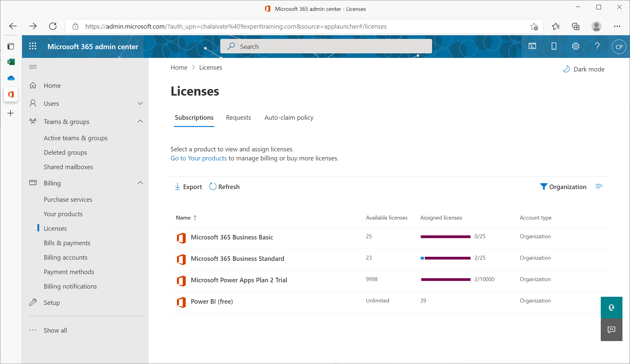The image size is (630, 364).
Task: Click the Excel icon in browser sidebar
Action: pyautogui.click(x=11, y=62)
